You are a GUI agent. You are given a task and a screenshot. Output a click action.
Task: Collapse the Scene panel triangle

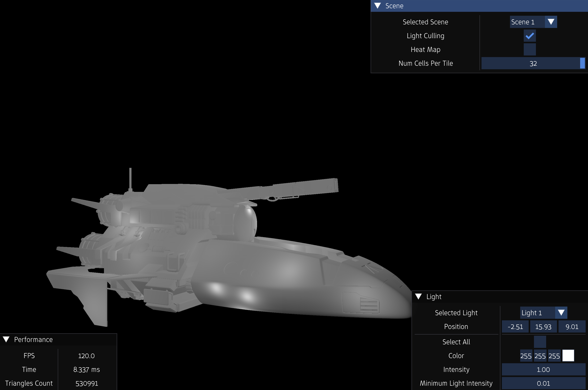[377, 6]
